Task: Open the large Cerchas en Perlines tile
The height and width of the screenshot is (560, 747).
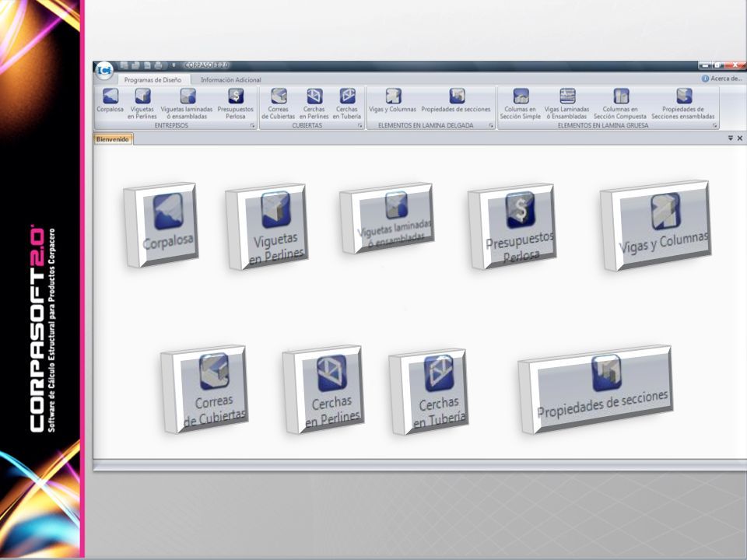Action: tap(323, 390)
